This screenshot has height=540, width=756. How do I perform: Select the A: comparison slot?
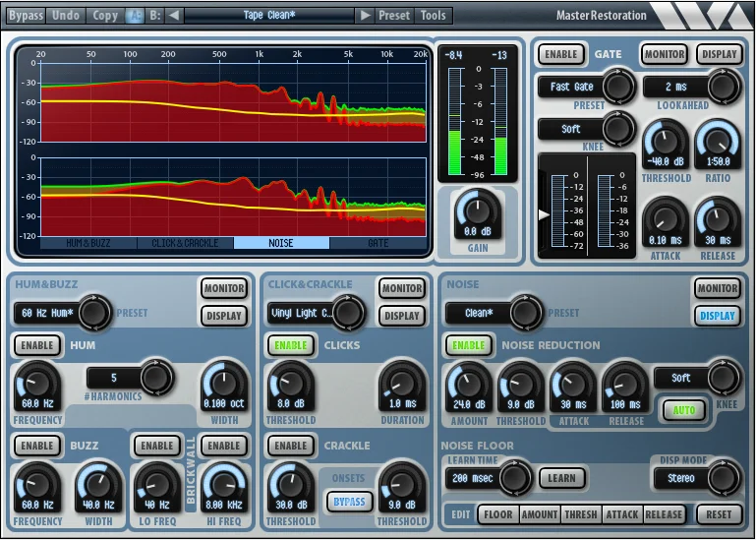(x=135, y=16)
